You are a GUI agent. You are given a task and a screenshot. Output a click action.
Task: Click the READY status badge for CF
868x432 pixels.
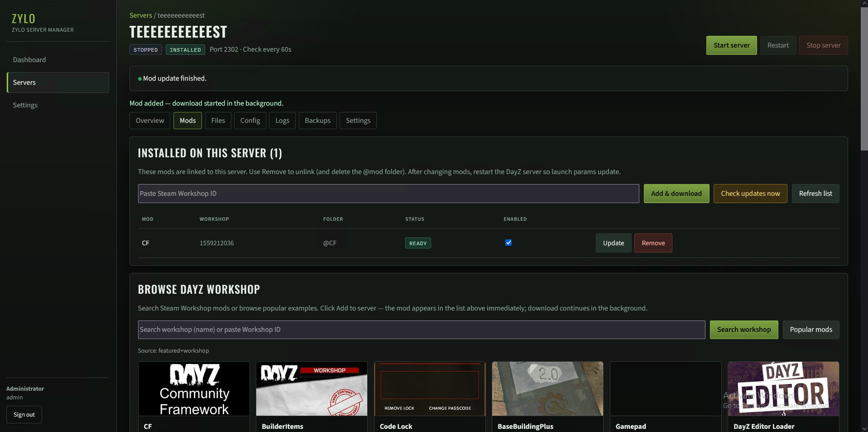418,243
